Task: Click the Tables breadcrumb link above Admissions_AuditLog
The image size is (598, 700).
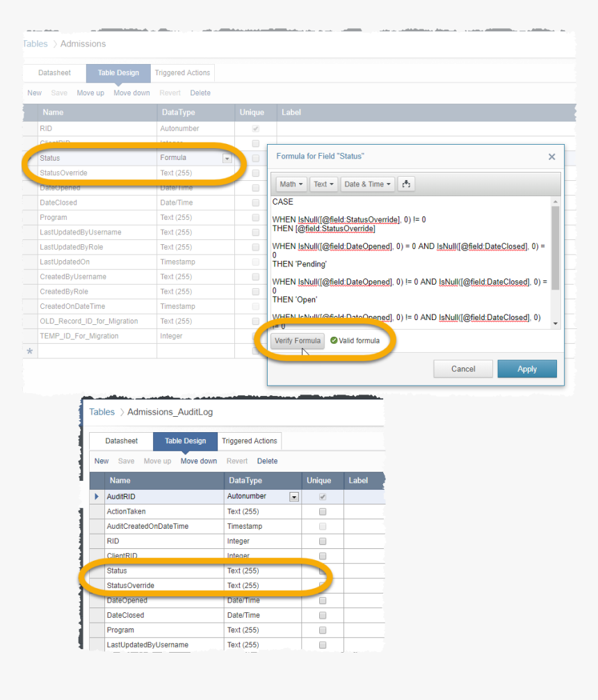Action: coord(102,412)
